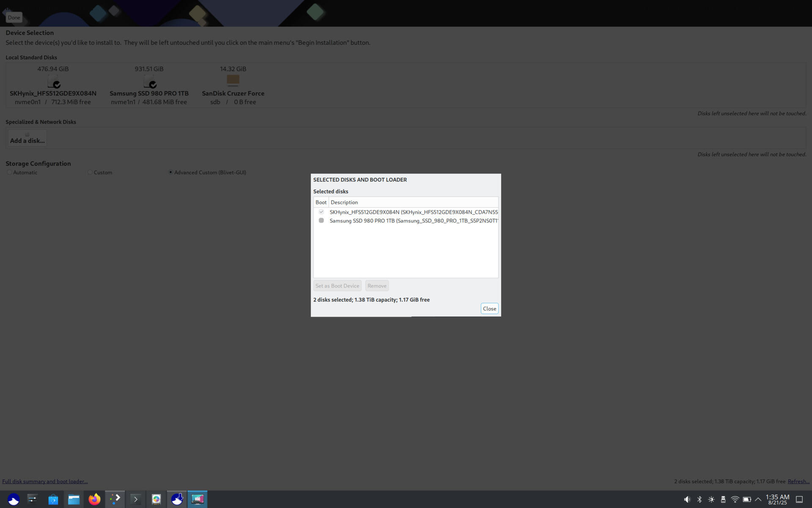Open battery status tray icon

click(x=747, y=500)
